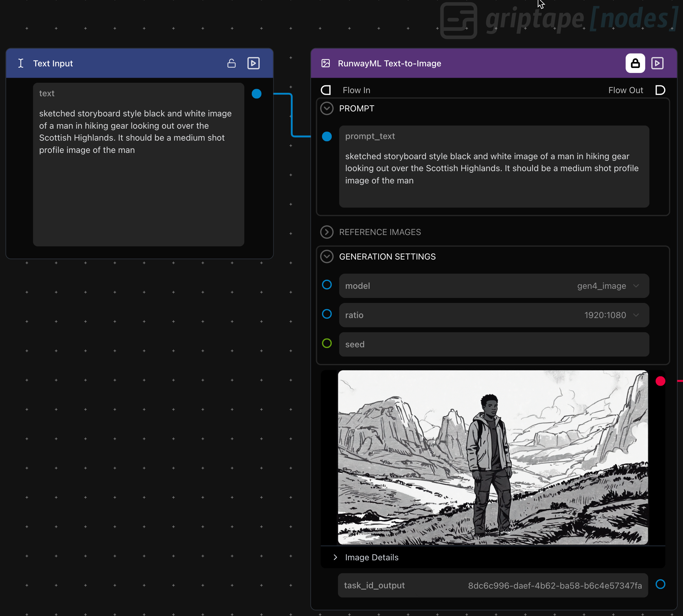Click the text output port on Text Input
The height and width of the screenshot is (616, 683).
257,94
